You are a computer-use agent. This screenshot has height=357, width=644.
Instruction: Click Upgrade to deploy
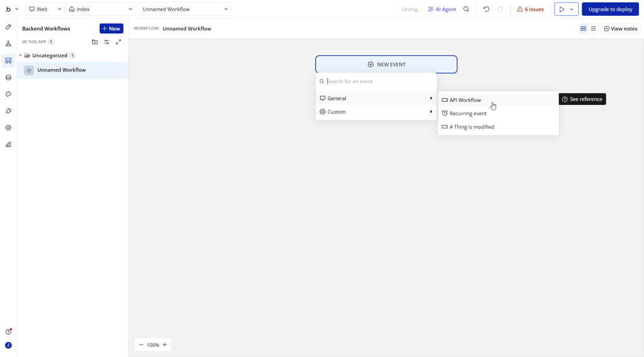tap(610, 9)
